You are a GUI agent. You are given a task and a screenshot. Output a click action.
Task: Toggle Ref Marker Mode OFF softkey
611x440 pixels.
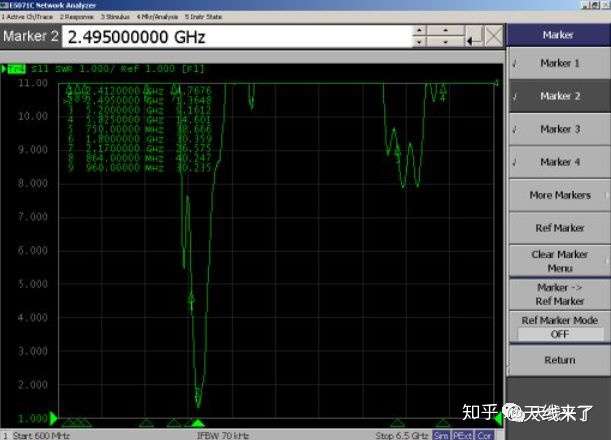pos(560,327)
